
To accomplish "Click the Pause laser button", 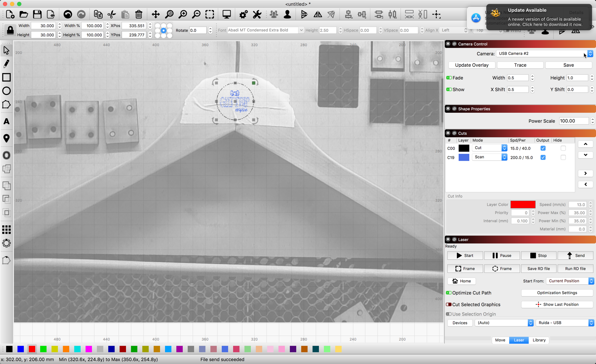I will point(502,256).
